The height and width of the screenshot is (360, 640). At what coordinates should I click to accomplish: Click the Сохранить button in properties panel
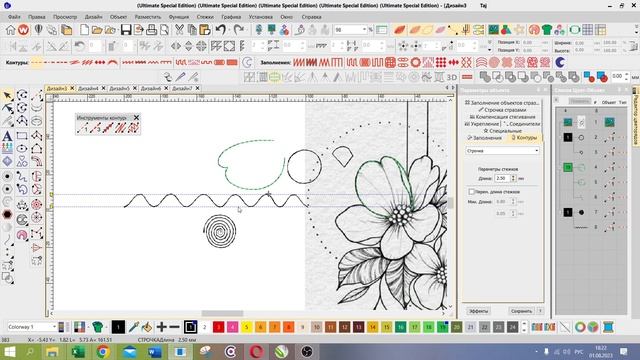521,311
